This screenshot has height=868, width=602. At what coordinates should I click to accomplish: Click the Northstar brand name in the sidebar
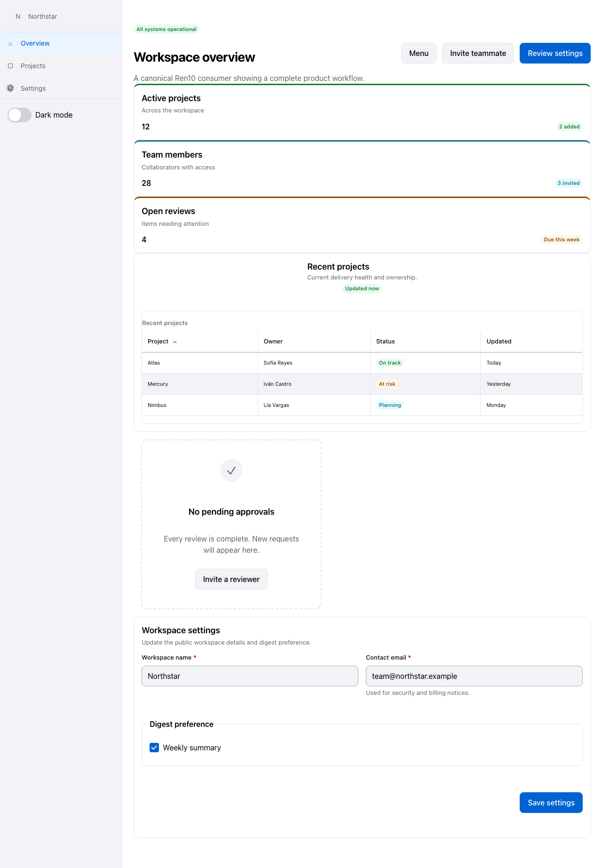click(x=43, y=16)
